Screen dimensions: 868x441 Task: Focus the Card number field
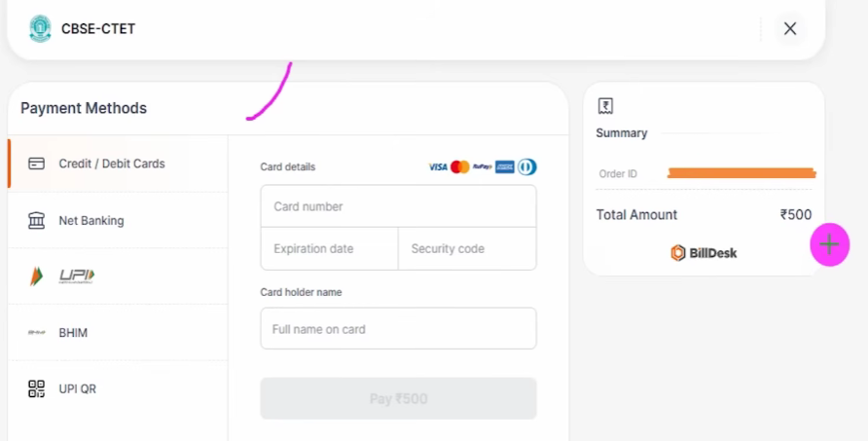[x=398, y=206]
